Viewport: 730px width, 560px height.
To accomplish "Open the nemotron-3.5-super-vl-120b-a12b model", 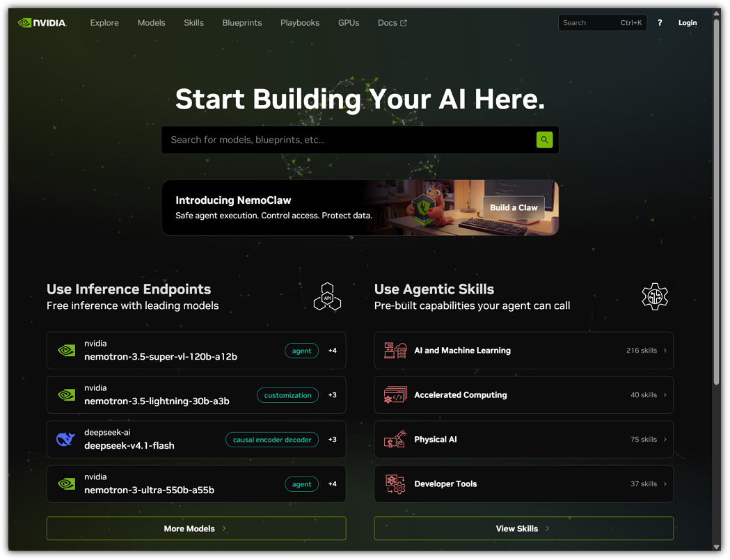I will 196,351.
